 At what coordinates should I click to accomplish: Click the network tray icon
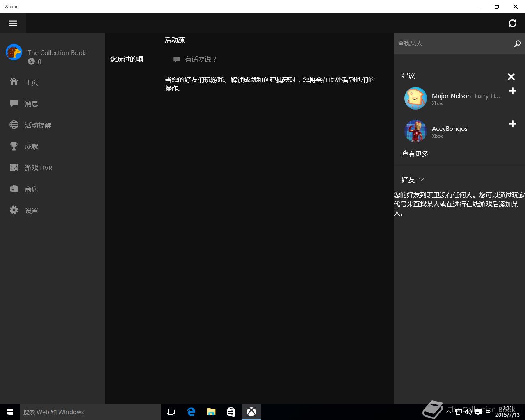click(459, 412)
